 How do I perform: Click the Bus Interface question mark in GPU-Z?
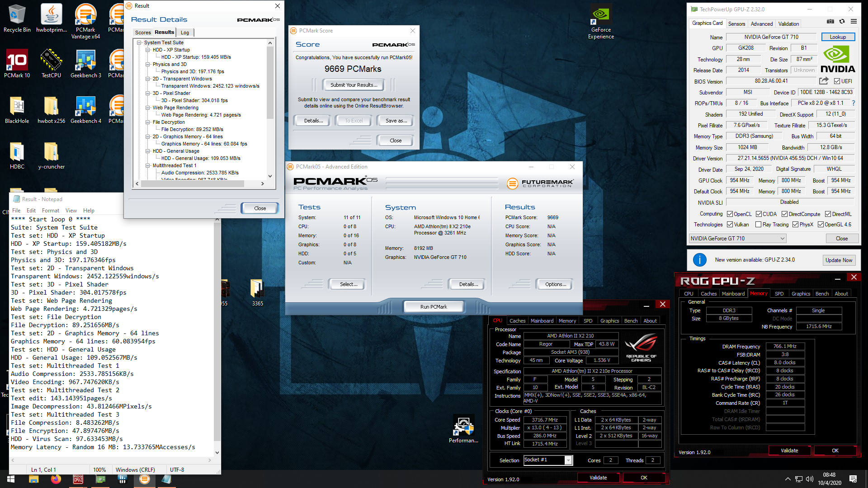854,103
